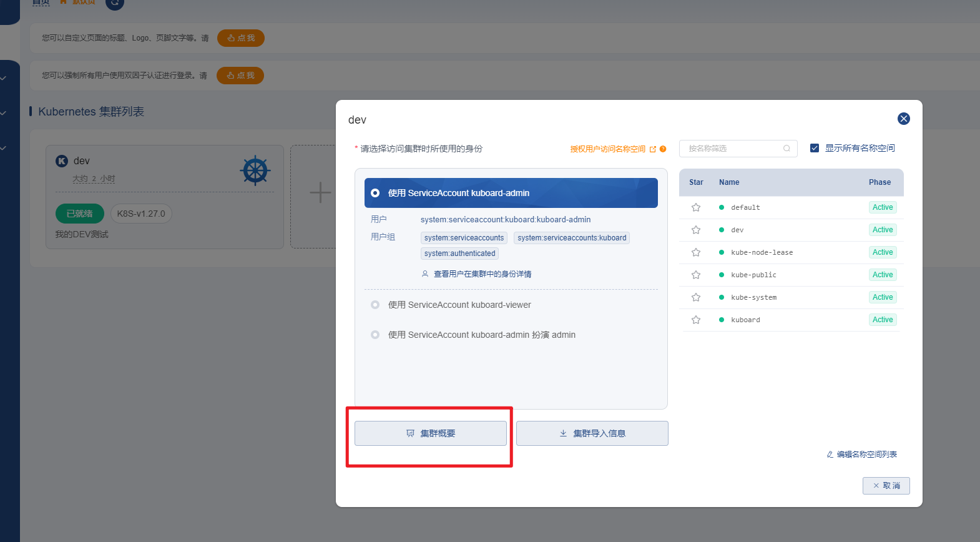980x542 pixels.
Task: Star the kube-public namespace
Action: tap(696, 275)
